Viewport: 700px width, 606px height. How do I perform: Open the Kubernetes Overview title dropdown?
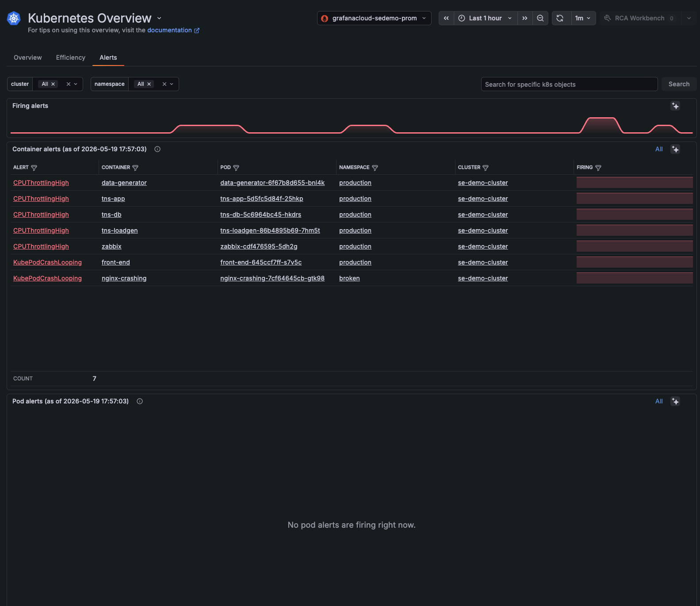tap(159, 18)
